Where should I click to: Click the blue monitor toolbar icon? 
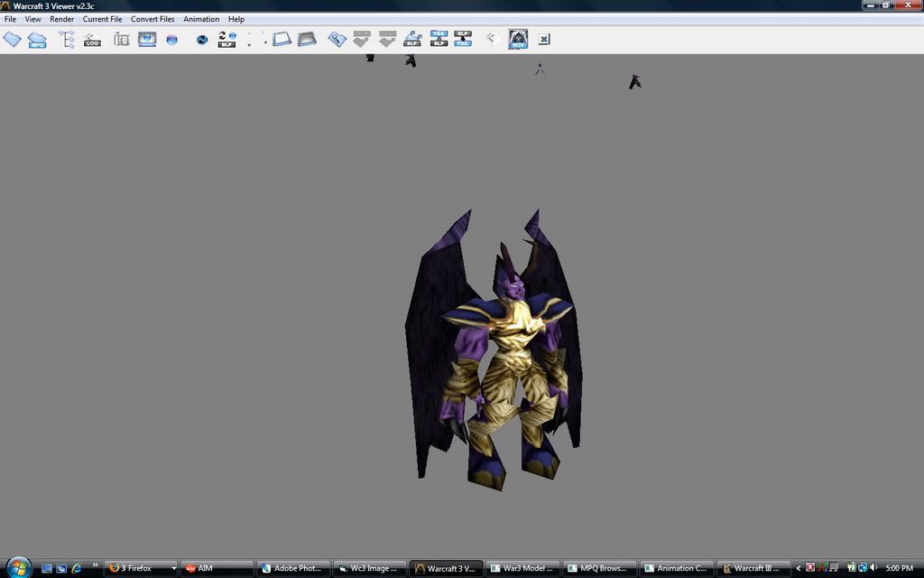[x=147, y=40]
